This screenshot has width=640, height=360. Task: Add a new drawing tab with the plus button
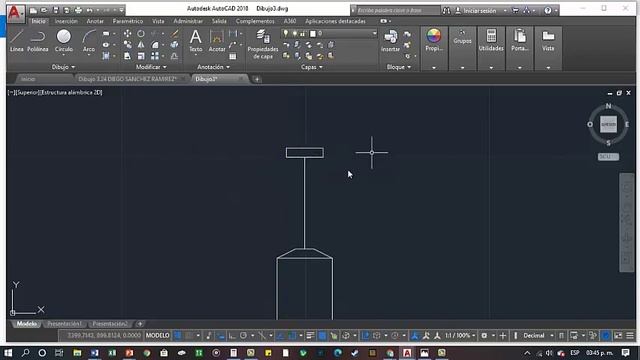pos(257,79)
